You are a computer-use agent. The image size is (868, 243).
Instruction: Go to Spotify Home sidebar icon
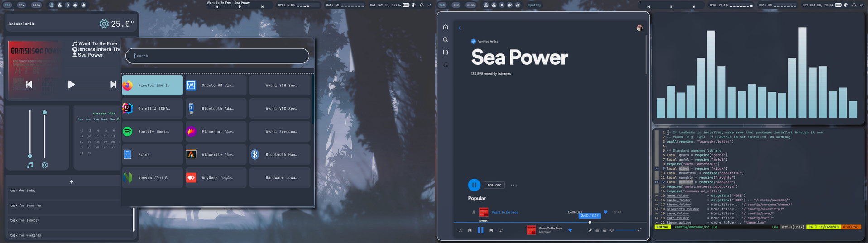pyautogui.click(x=446, y=27)
